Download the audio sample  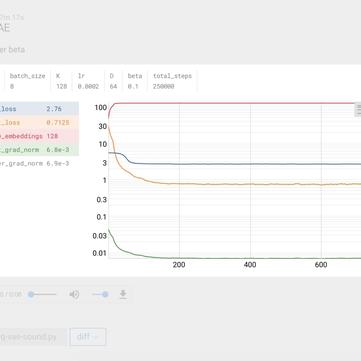coord(123,294)
